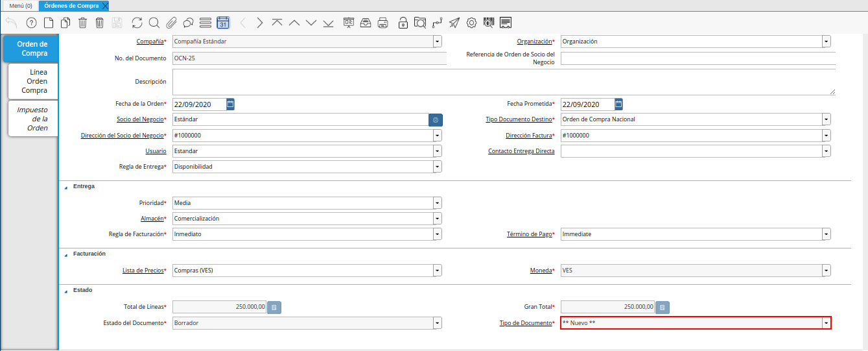Click the Print printer icon

[x=383, y=23]
